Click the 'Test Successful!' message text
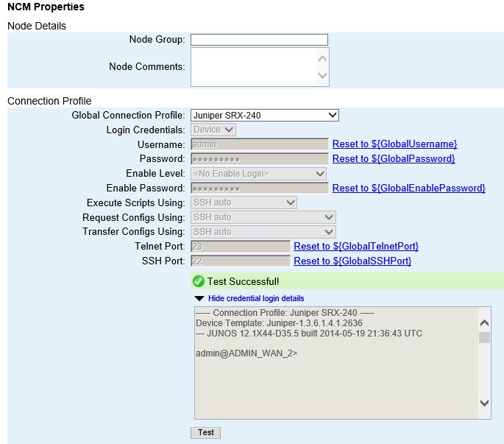Screen dimensions: 504x444 click(x=243, y=281)
